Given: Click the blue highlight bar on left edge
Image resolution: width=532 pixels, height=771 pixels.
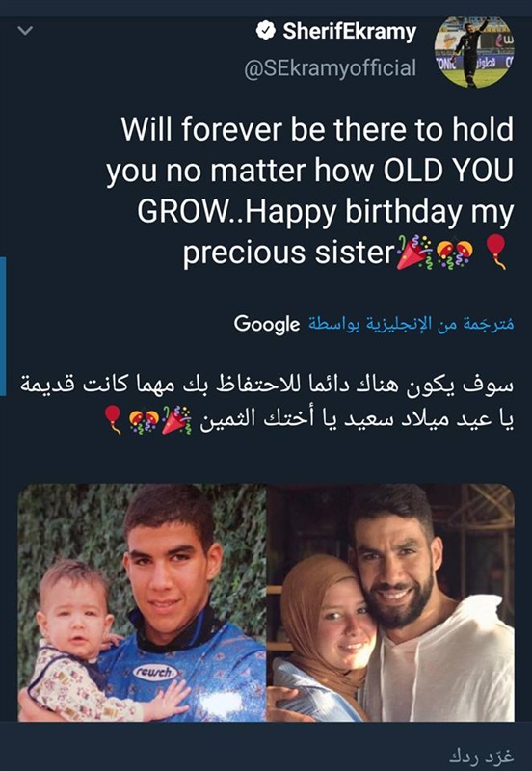Looking at the screenshot, I should point(3,327).
